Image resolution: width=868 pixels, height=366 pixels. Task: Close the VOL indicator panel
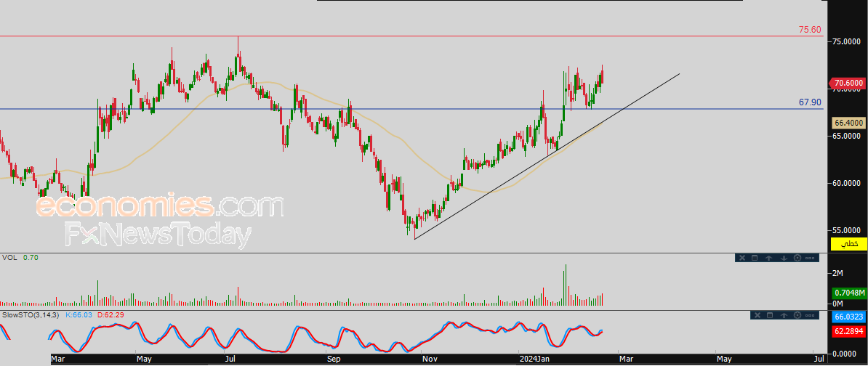(742, 258)
